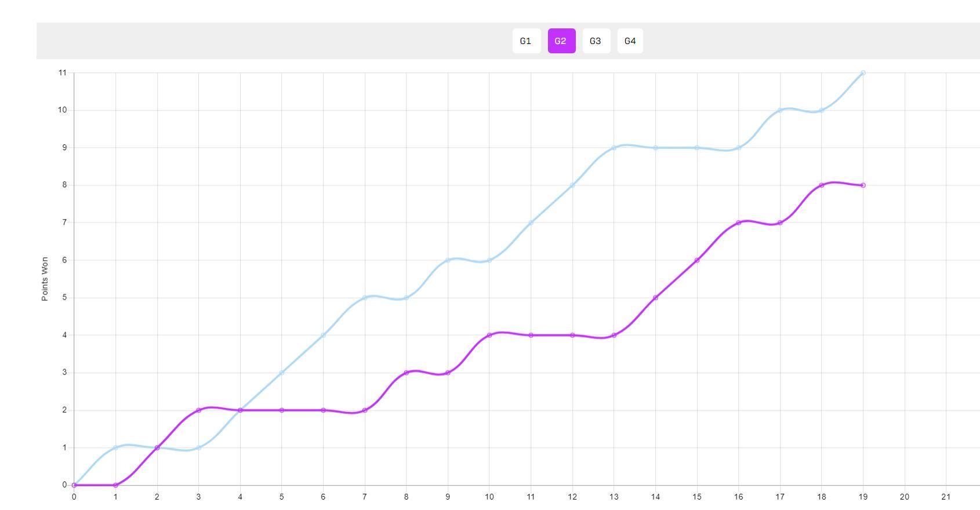Select purple data point at x=14, 5 points
The height and width of the screenshot is (510, 980).
click(x=655, y=298)
